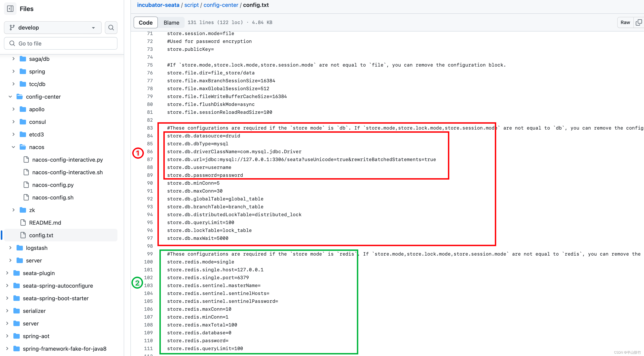Click the nacos-config-interactive.py file icon
Image resolution: width=644 pixels, height=356 pixels.
click(26, 160)
